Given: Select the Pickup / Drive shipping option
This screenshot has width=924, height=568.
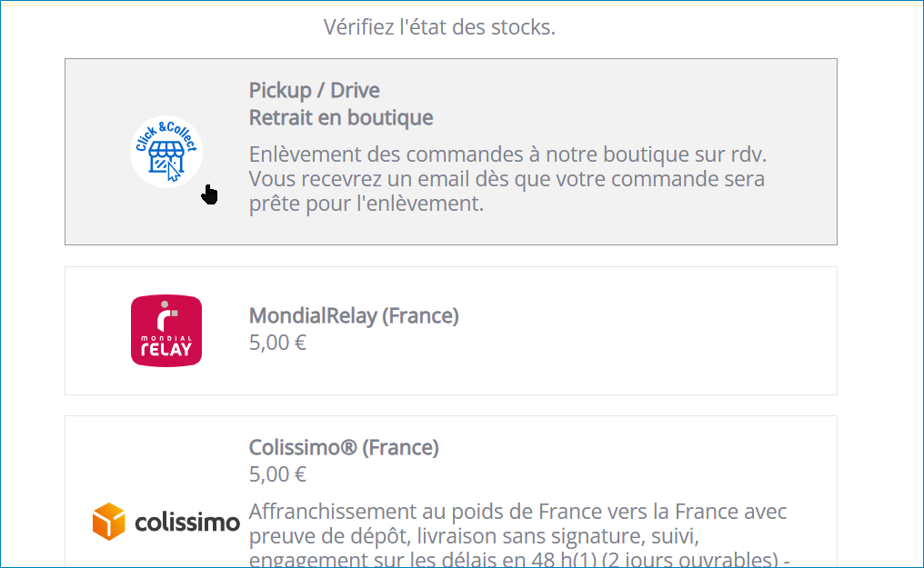Looking at the screenshot, I should click(451, 152).
